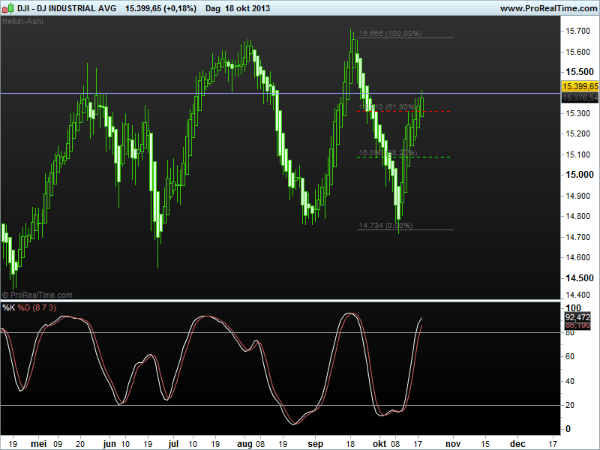600x450 pixels.
Task: Click the 15.000 price axis label
Action: (x=579, y=174)
